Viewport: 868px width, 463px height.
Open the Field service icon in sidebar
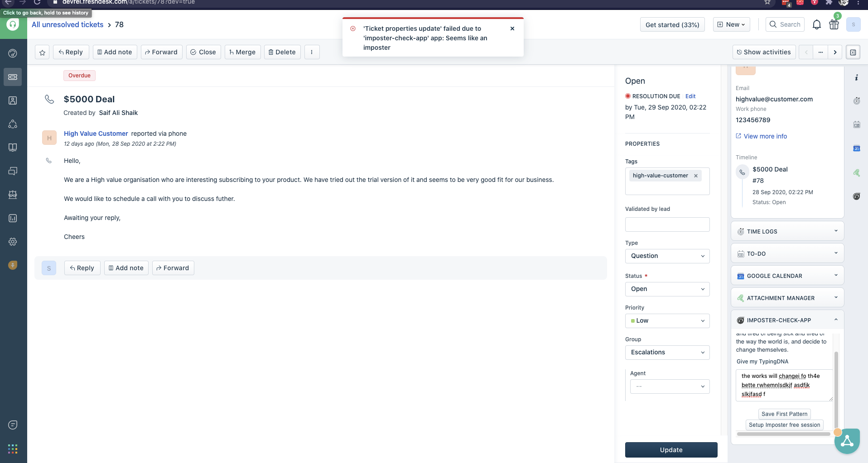(13, 195)
